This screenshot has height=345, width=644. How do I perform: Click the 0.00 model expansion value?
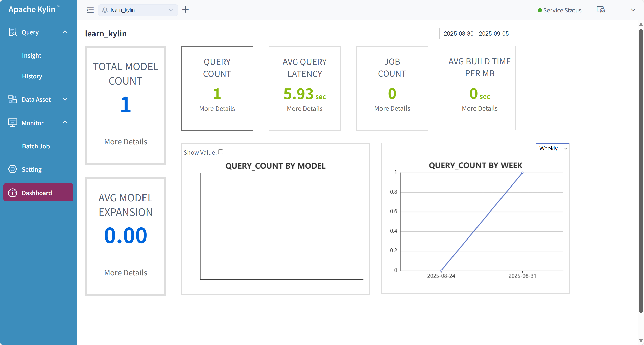[126, 235]
